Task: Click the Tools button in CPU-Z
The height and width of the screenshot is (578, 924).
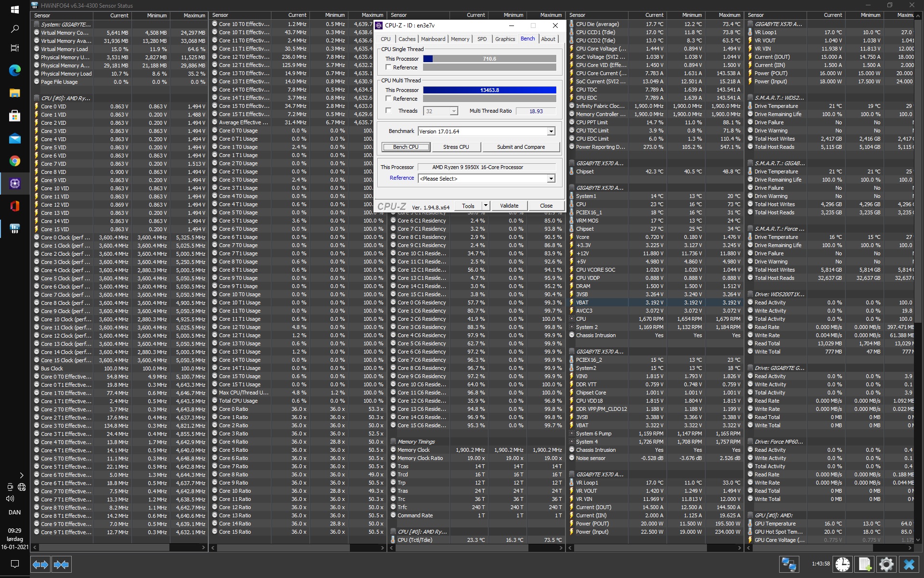Action: 468,206
